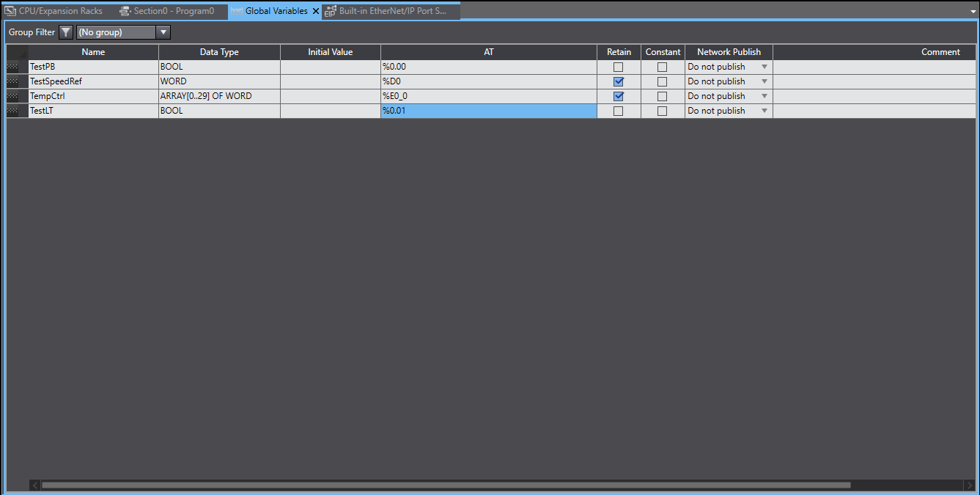This screenshot has height=495, width=980.
Task: Click the row handle icon for TempCtrl
Action: [x=12, y=96]
